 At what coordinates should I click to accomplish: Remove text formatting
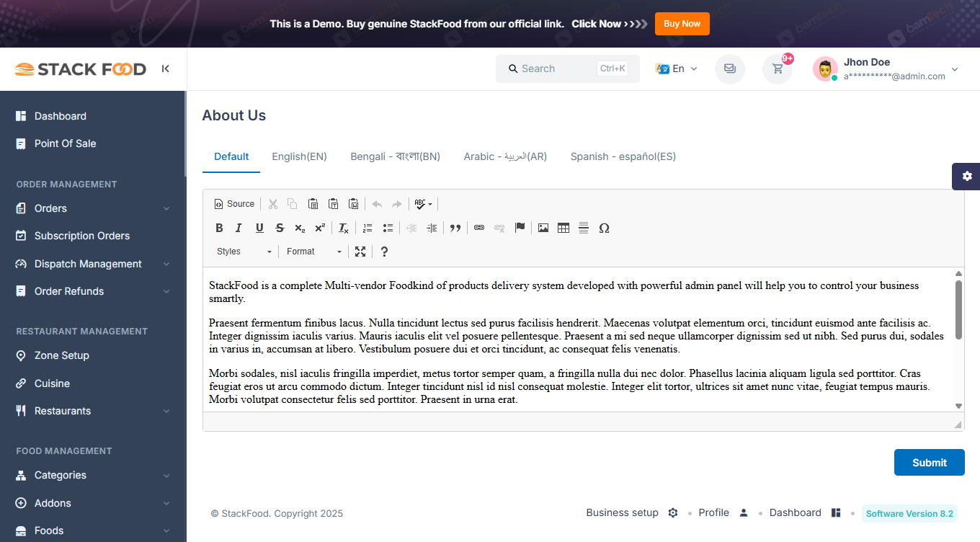point(344,228)
